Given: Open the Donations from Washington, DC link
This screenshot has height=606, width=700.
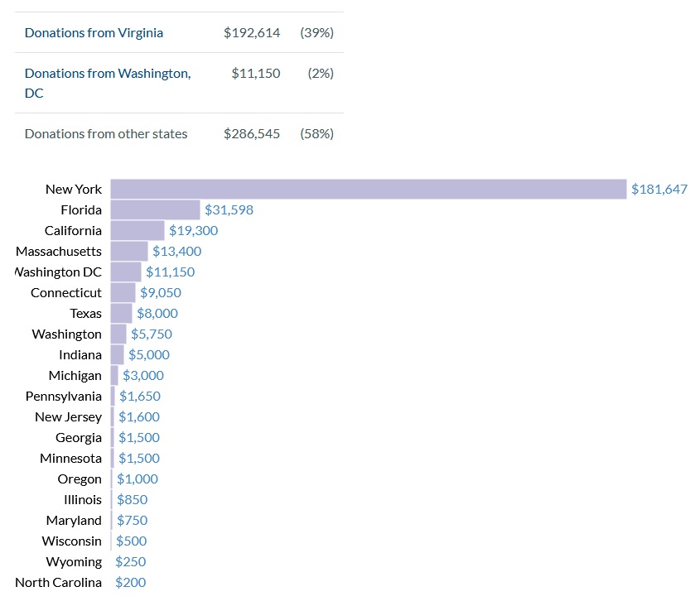Looking at the screenshot, I should click(x=107, y=74).
